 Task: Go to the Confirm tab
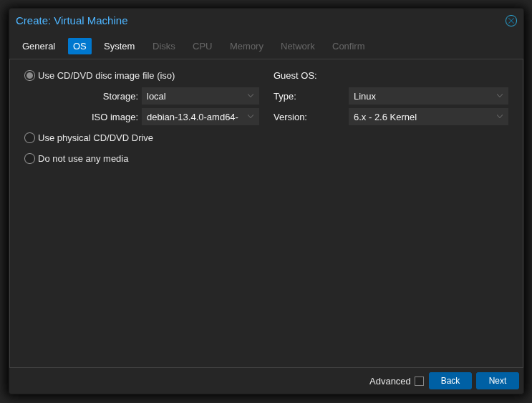click(x=348, y=47)
